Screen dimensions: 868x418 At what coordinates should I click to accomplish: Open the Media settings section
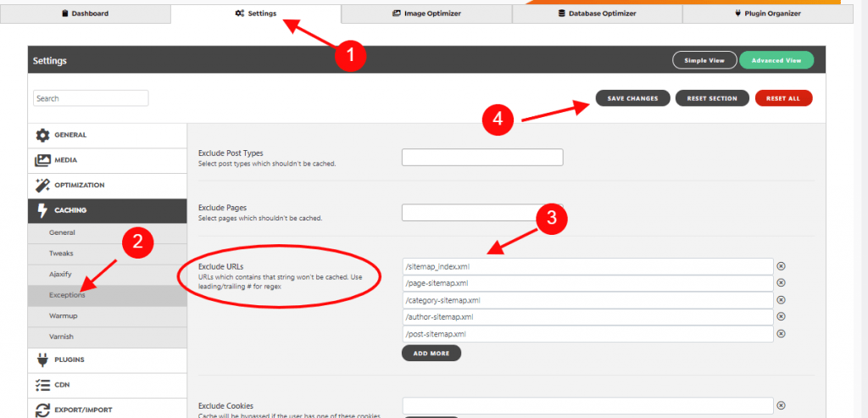(x=108, y=160)
